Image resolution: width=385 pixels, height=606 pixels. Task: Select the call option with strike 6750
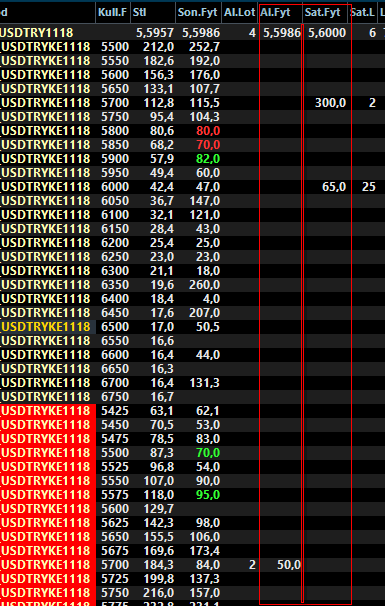192,397
